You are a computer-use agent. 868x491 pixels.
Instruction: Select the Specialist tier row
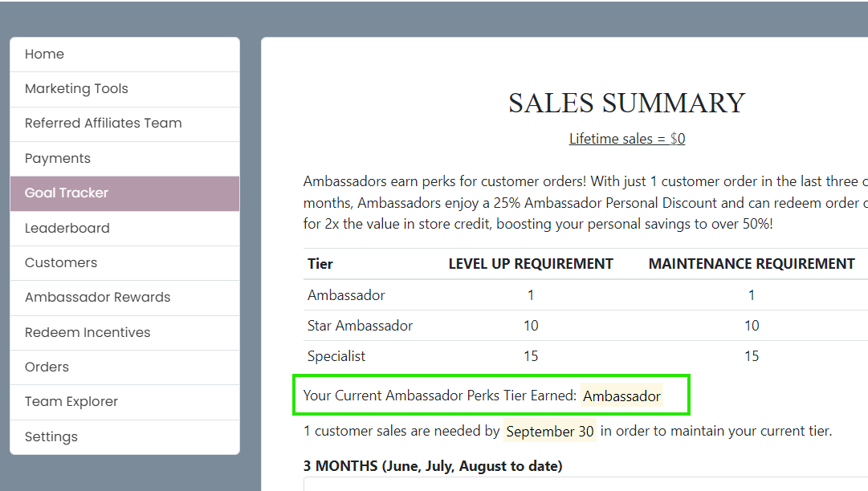(336, 356)
